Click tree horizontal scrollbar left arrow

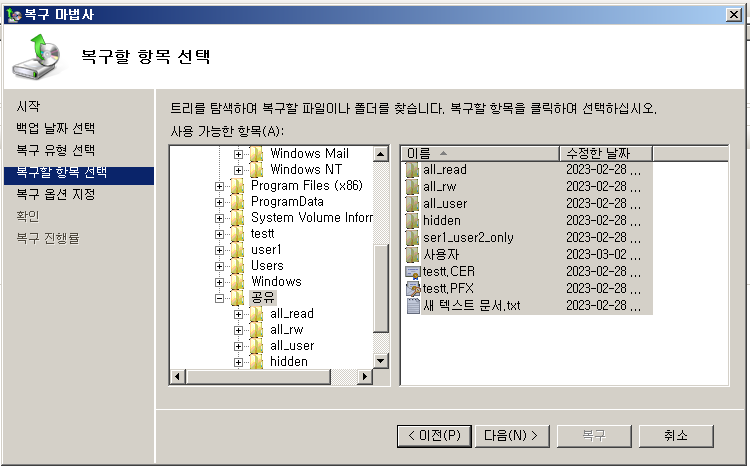(177, 376)
